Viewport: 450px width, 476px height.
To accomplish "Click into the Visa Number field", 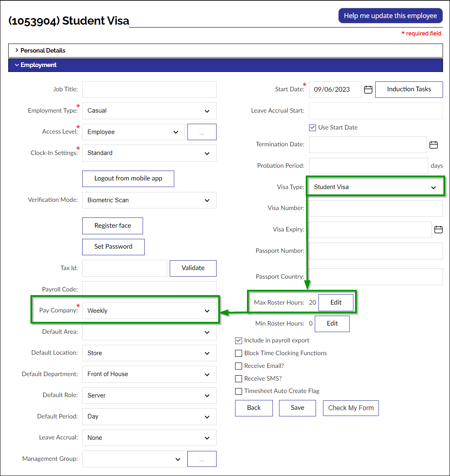I will (376, 208).
